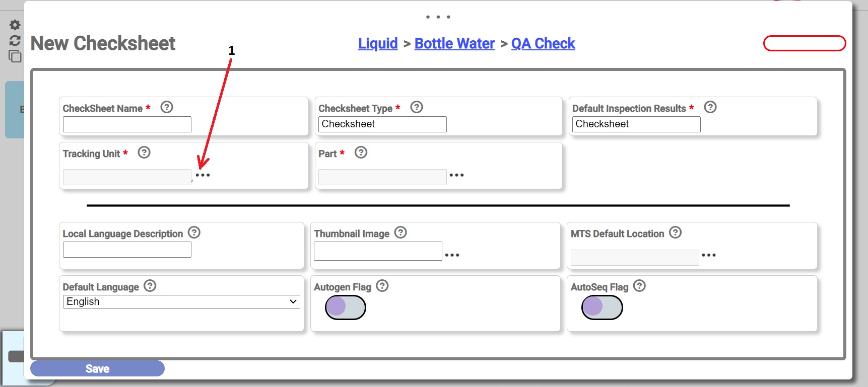Click the copy pages icon
Viewport: 868px width, 387px height.
(x=15, y=56)
